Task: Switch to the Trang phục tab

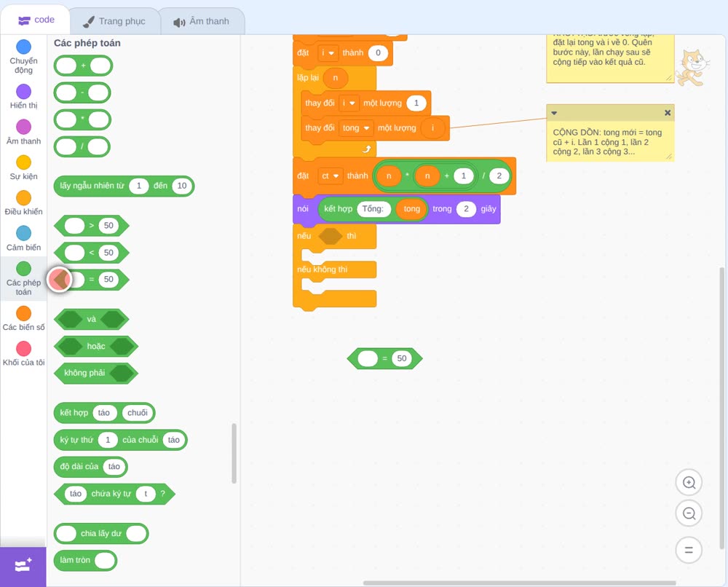Action: click(114, 21)
